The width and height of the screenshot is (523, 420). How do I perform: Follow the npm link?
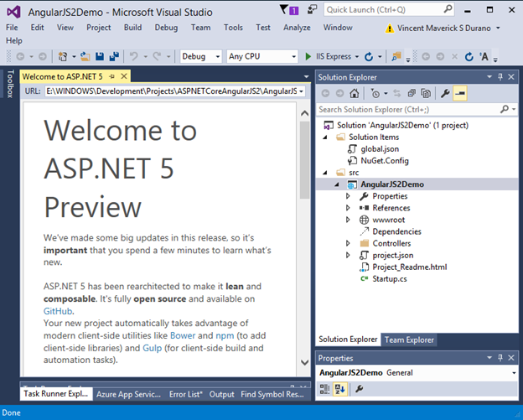pos(225,335)
